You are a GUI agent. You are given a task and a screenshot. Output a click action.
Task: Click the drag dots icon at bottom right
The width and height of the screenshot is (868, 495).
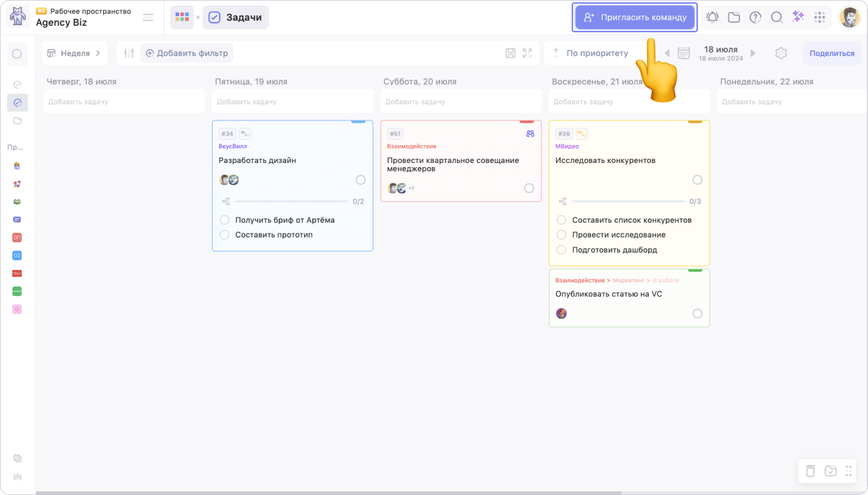pyautogui.click(x=849, y=471)
